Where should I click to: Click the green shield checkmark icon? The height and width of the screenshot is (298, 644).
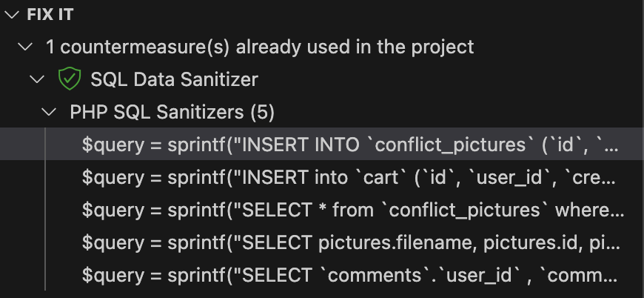coord(68,79)
